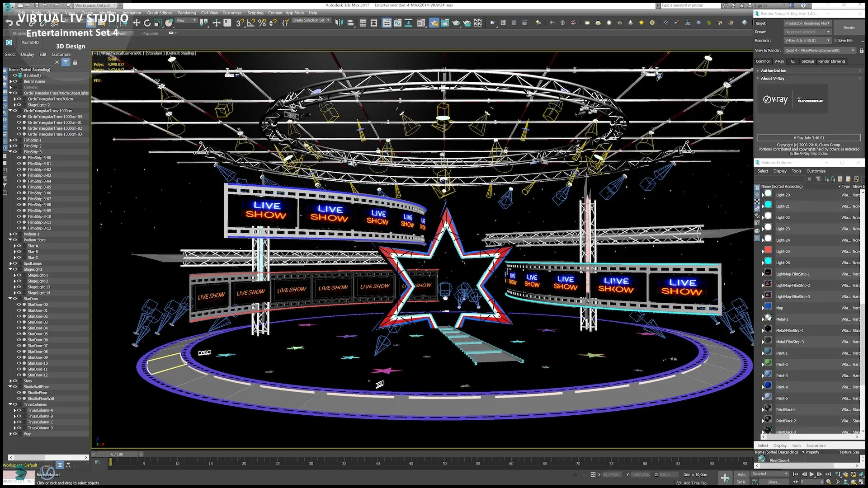This screenshot has width=868, height=488.
Task: Expand the TrussColumns tree group
Action: pos(10,404)
